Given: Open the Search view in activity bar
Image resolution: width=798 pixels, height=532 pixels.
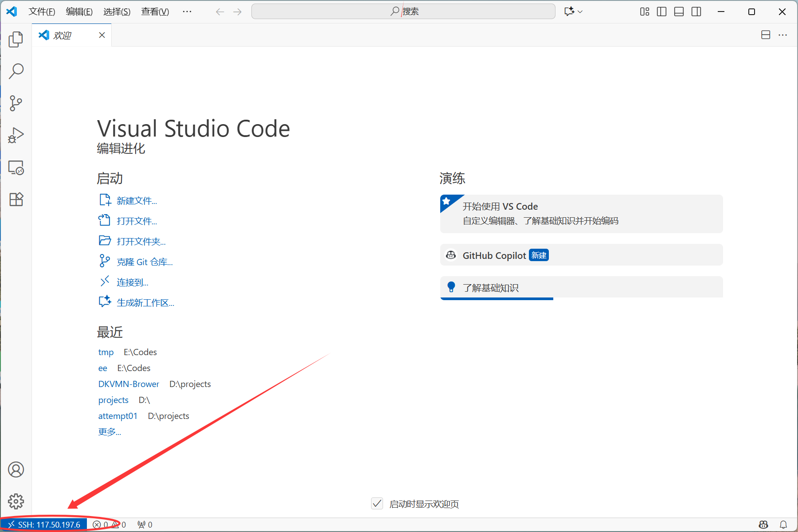Looking at the screenshot, I should 16,71.
